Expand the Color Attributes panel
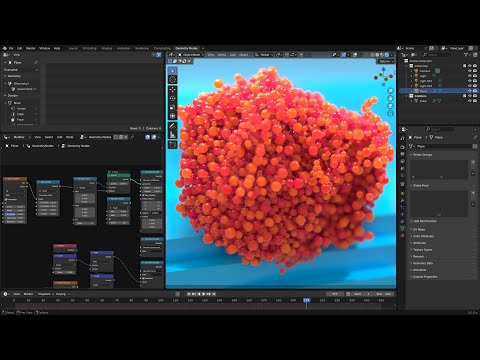The height and width of the screenshot is (360, 480). (423, 236)
